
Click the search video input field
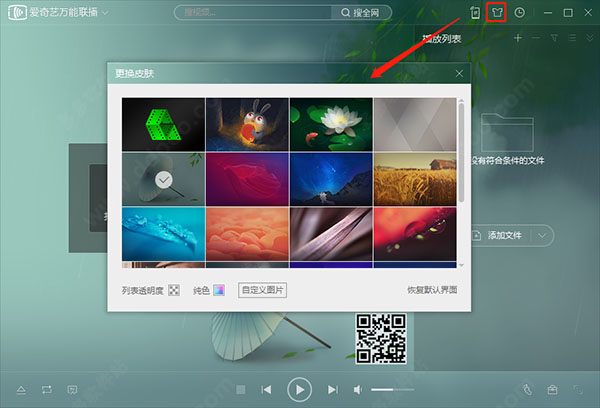253,13
